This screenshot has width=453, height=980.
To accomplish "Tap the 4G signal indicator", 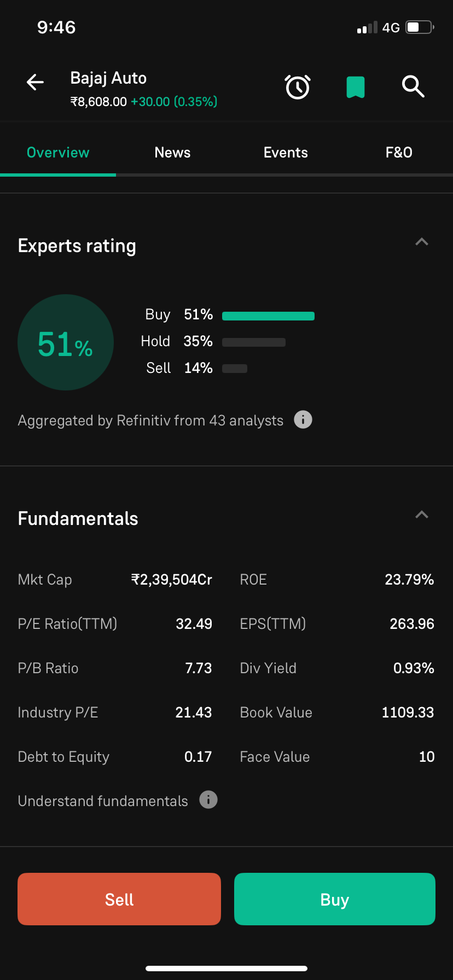I will 391,28.
